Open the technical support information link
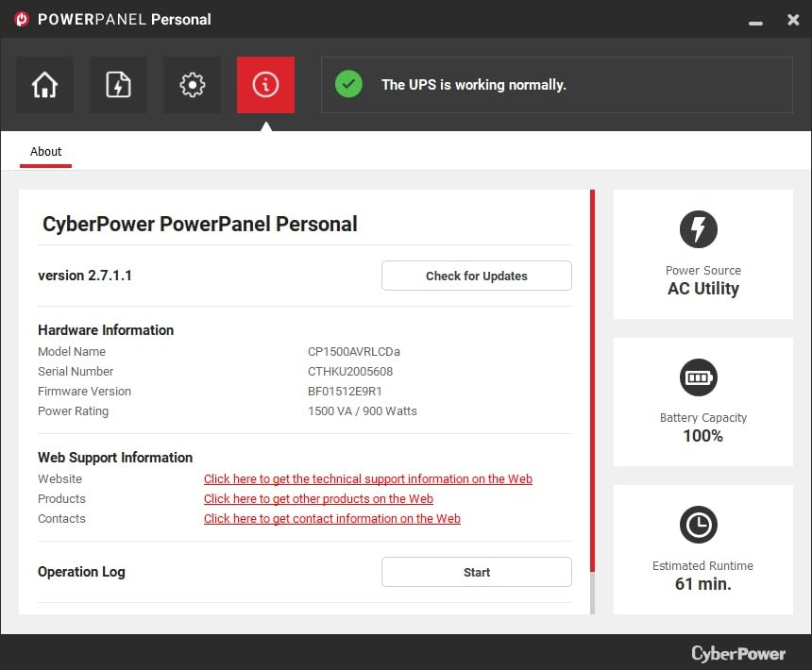812x670 pixels. tap(368, 479)
